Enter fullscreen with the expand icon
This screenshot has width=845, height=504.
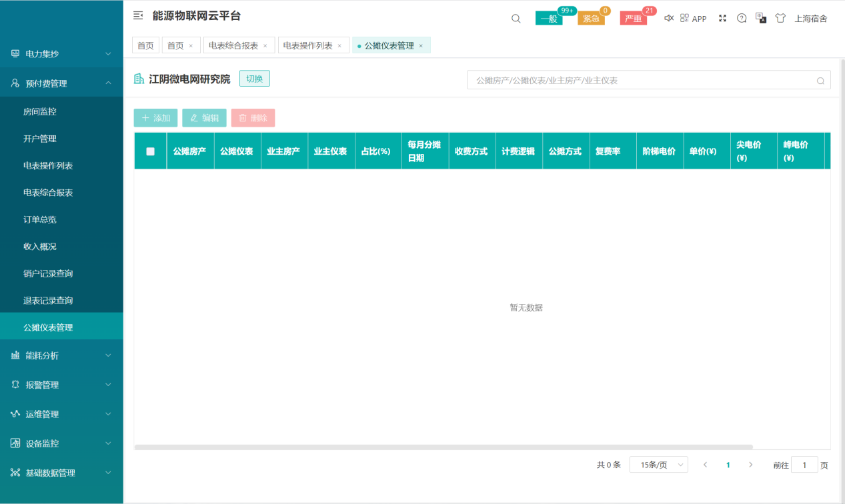pyautogui.click(x=722, y=18)
